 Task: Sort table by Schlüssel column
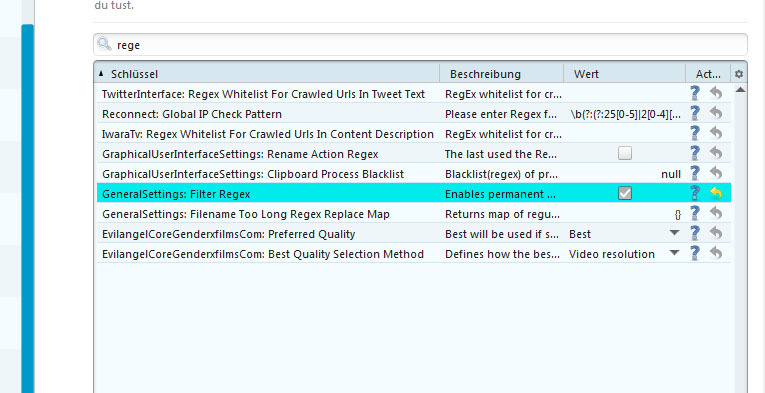267,74
